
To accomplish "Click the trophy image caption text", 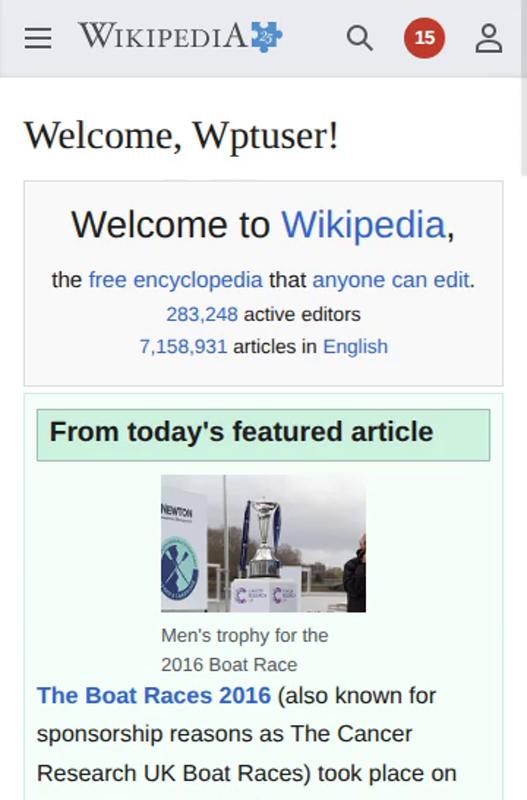I will point(244,650).
